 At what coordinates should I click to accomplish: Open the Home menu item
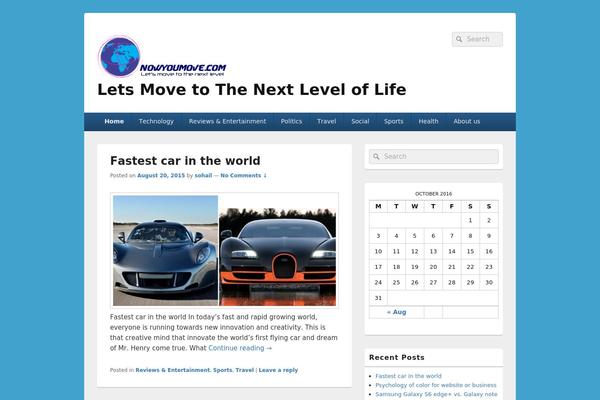(x=114, y=121)
